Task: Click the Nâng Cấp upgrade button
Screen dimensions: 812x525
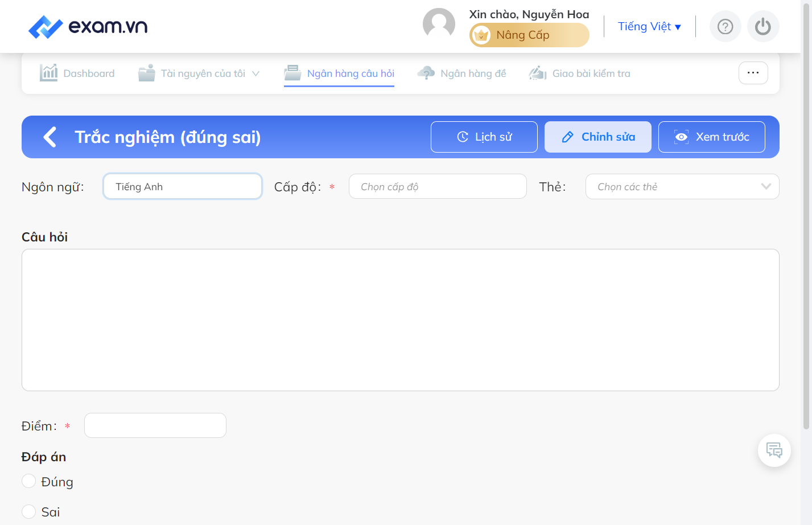Action: (529, 35)
